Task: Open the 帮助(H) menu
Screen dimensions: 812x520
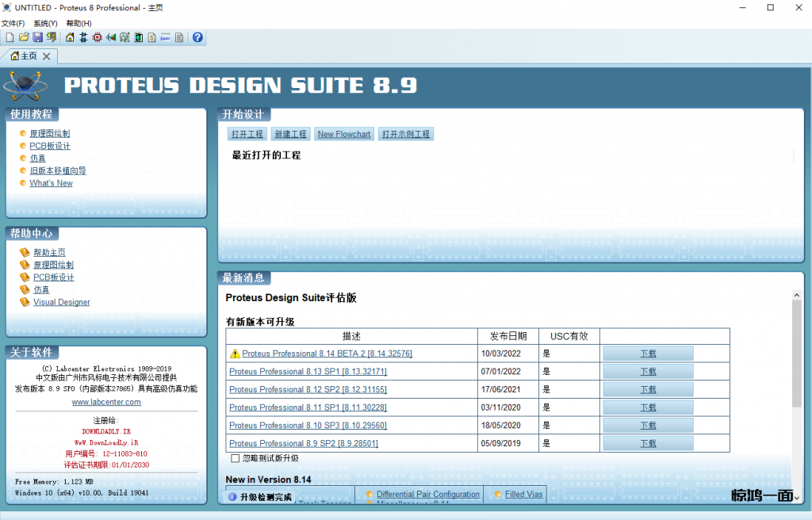Action: [x=79, y=23]
